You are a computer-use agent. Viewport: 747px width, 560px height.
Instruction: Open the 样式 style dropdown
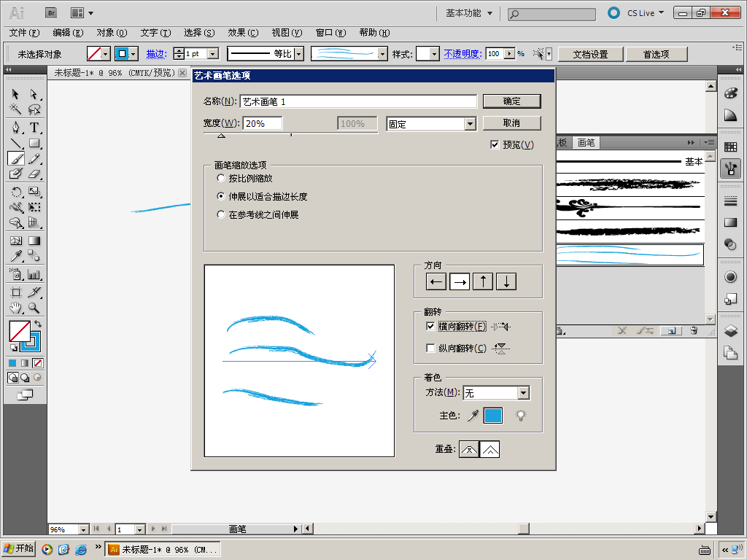[x=434, y=54]
